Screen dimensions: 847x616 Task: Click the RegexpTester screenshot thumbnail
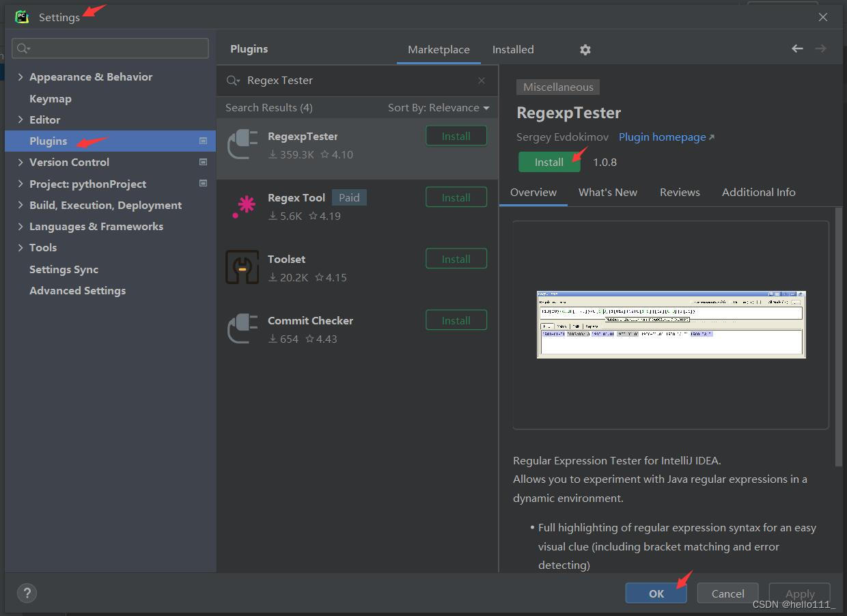click(x=671, y=324)
